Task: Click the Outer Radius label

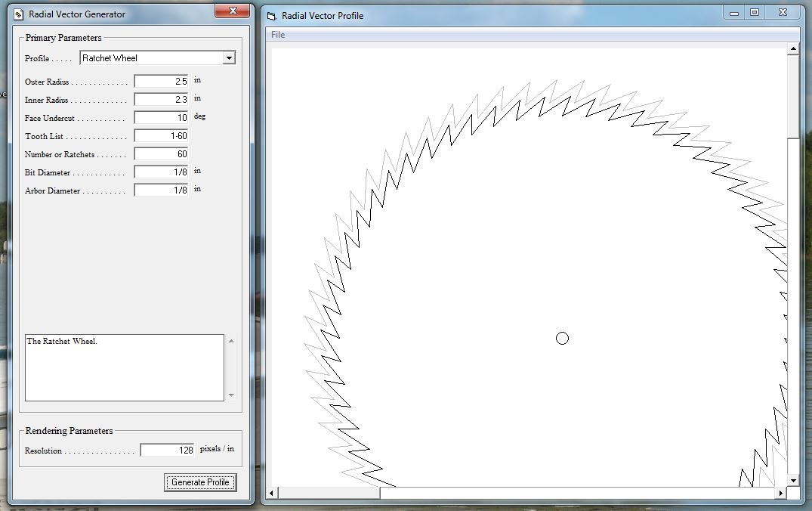Action: pos(47,82)
